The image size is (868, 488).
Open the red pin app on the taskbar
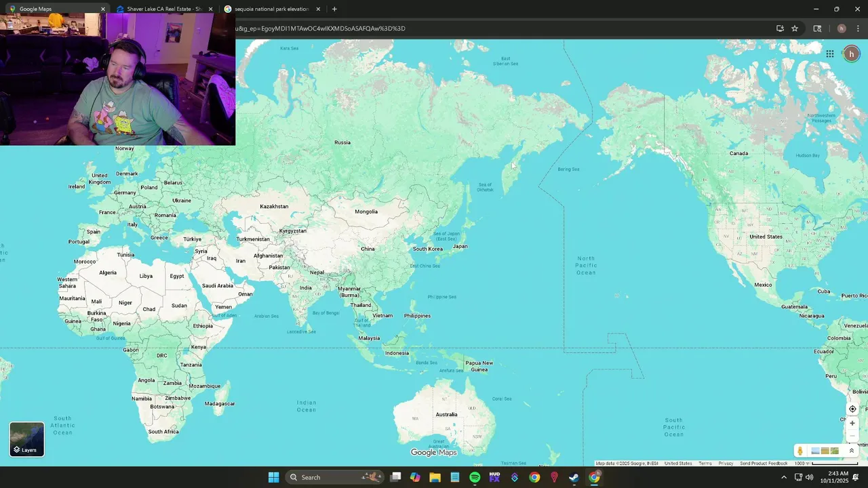(x=554, y=477)
